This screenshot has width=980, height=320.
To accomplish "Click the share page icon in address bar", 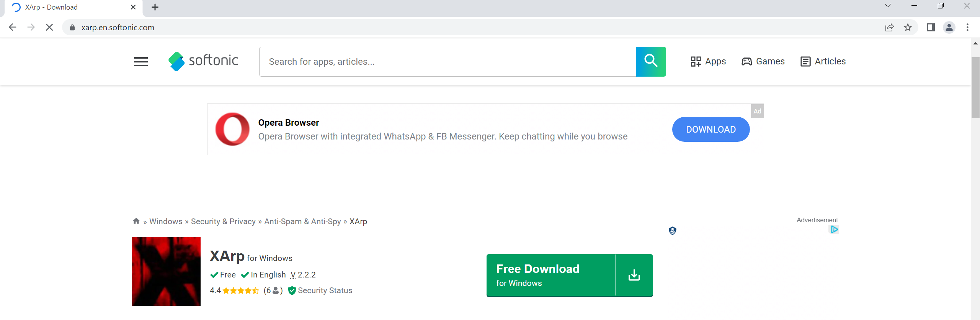I will coord(889,28).
